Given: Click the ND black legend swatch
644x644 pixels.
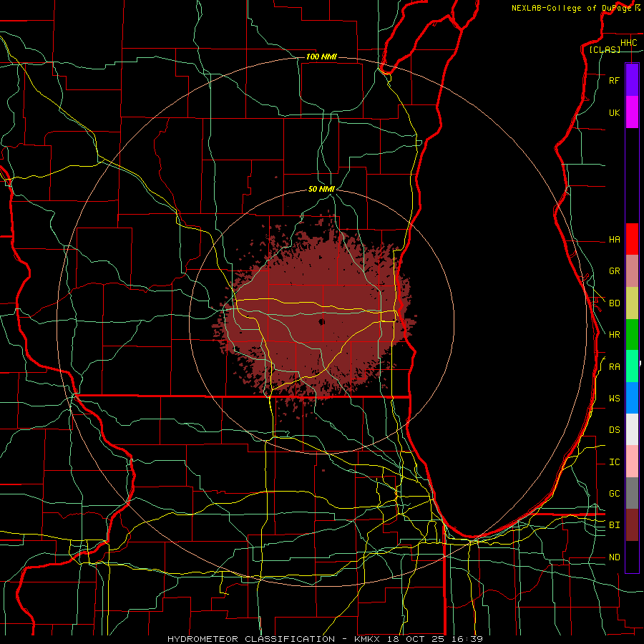Looking at the screenshot, I should [x=632, y=557].
